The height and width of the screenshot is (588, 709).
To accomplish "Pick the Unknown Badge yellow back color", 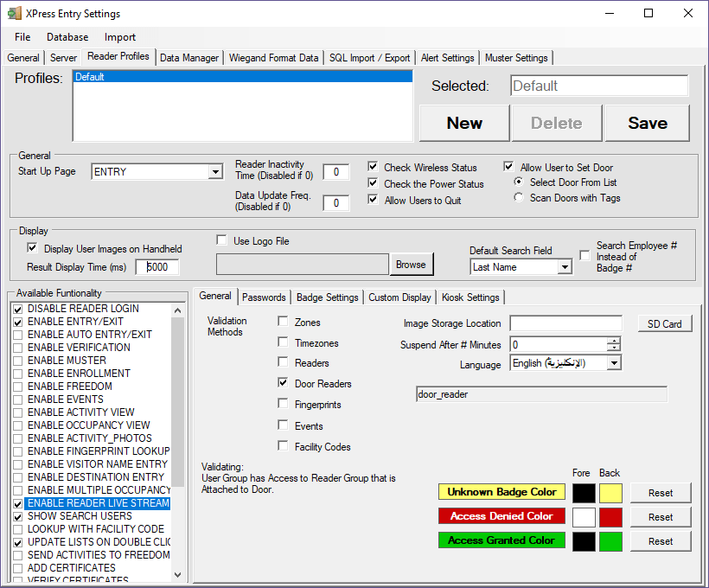I will [x=610, y=493].
